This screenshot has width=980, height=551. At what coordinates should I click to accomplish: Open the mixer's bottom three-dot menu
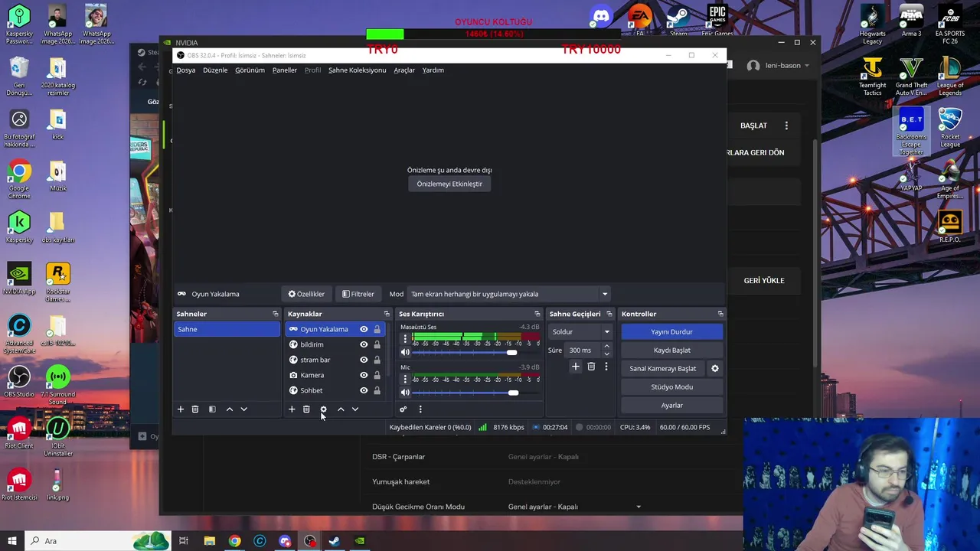click(x=420, y=409)
